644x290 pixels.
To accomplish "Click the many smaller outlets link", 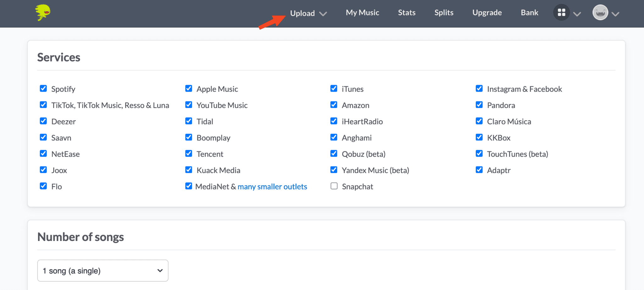I will tap(272, 186).
